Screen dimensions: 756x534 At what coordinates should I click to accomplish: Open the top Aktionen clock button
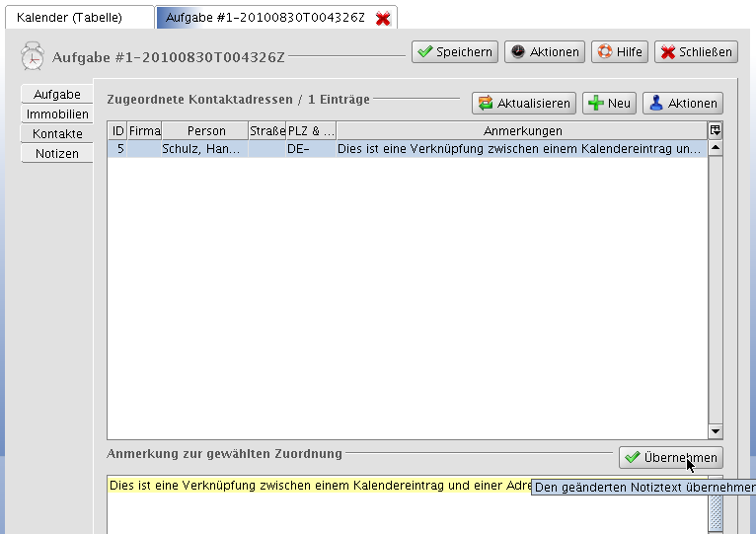click(x=544, y=52)
